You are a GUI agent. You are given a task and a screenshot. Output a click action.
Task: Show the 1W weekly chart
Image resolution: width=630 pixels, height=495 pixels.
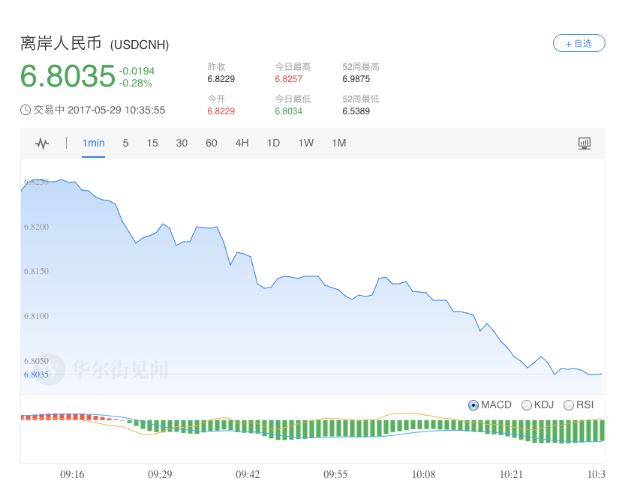click(306, 143)
